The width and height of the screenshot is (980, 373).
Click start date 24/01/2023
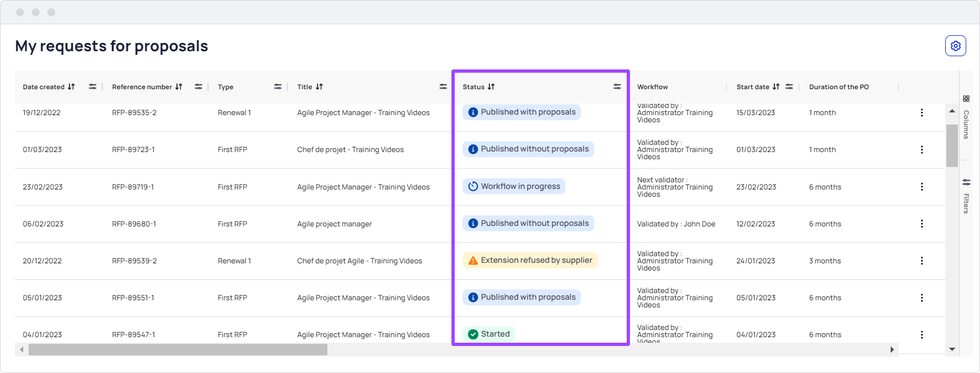(x=756, y=261)
